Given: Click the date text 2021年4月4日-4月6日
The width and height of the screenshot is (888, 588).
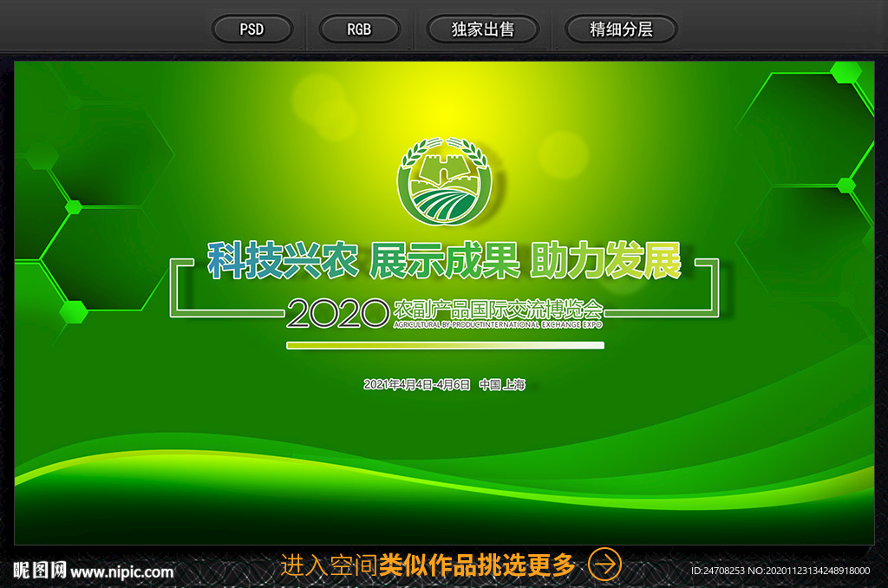Looking at the screenshot, I should click(416, 385).
